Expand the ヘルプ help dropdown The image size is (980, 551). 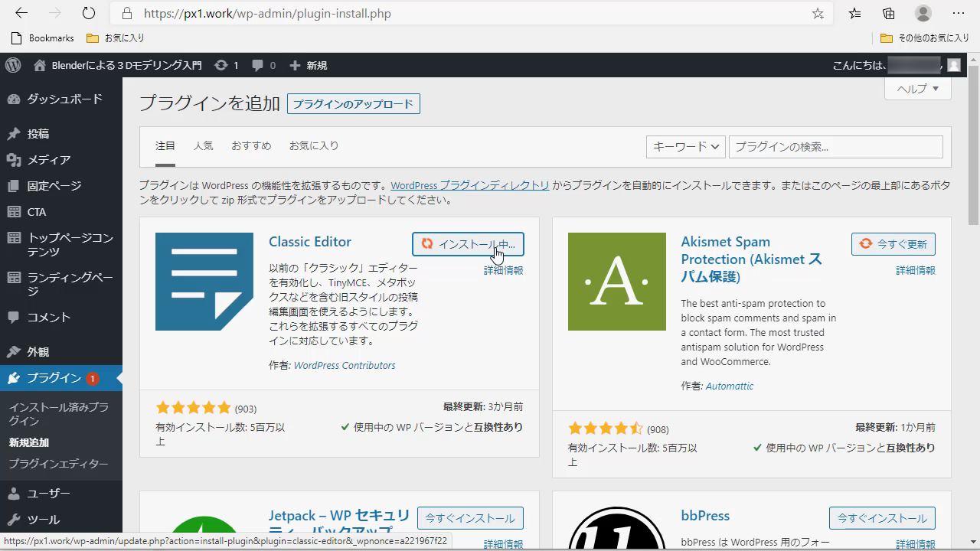click(917, 89)
